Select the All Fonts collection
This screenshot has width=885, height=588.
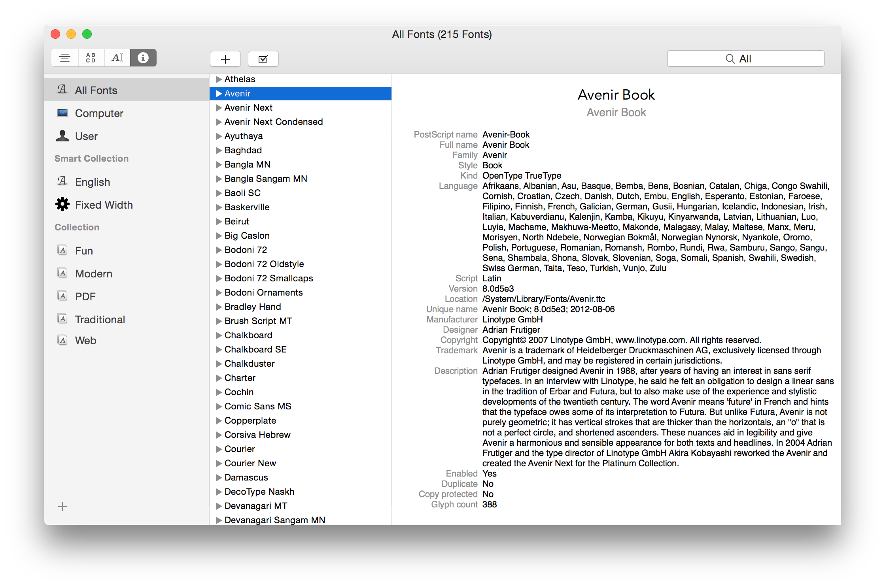coord(96,90)
